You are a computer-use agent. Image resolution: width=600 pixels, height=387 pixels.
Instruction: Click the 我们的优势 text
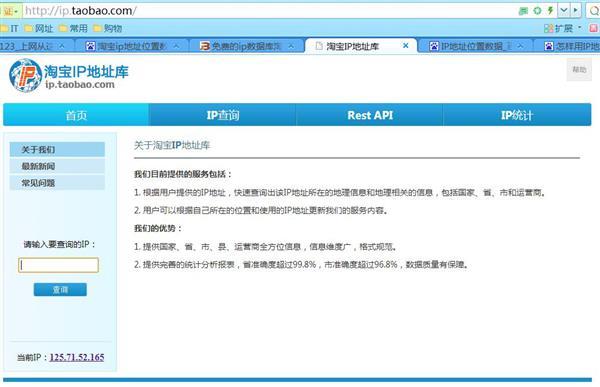(158, 229)
